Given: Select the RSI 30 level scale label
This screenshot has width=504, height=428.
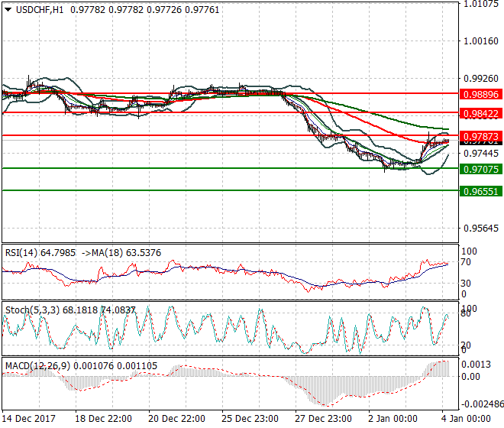Looking at the screenshot, I should (x=466, y=284).
